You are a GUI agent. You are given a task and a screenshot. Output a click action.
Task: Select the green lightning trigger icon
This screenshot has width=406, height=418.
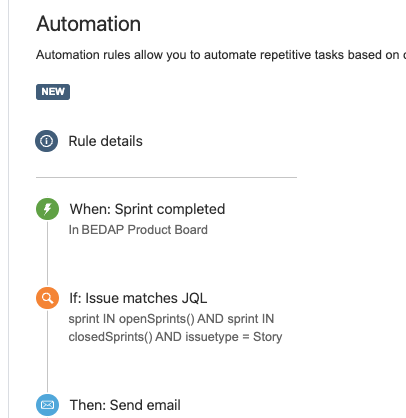click(47, 209)
